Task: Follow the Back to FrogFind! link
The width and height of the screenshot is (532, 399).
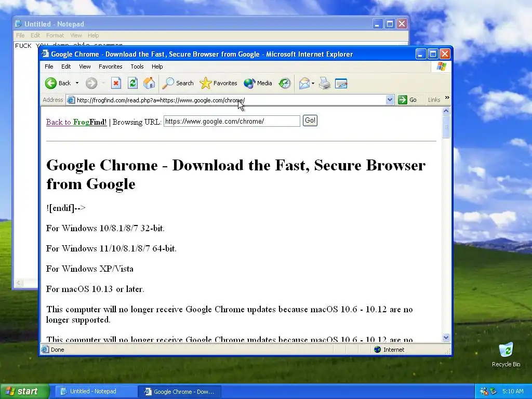Action: (76, 122)
